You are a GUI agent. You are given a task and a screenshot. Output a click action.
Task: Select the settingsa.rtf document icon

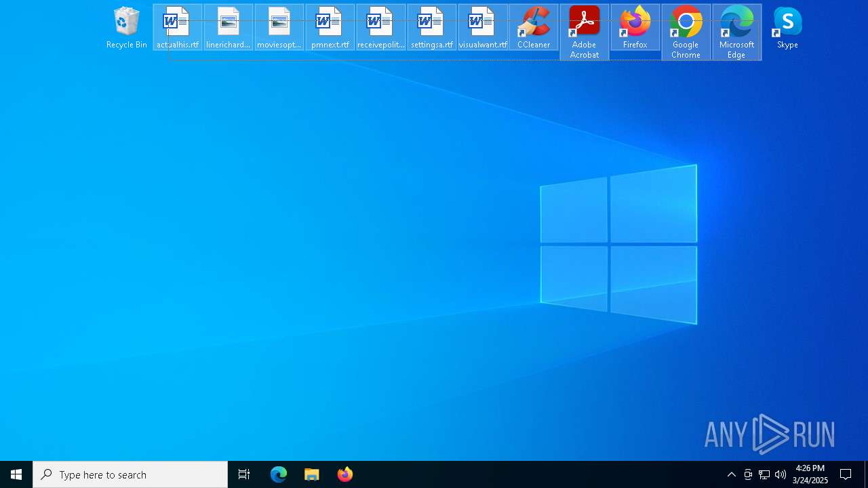432,28
